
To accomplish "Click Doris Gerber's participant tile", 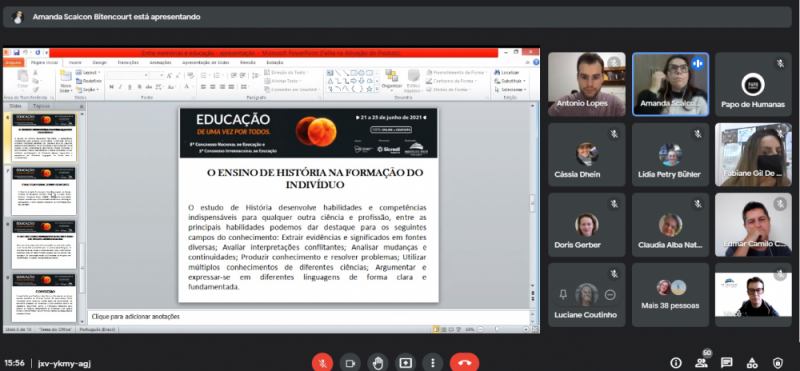I will pyautogui.click(x=587, y=225).
